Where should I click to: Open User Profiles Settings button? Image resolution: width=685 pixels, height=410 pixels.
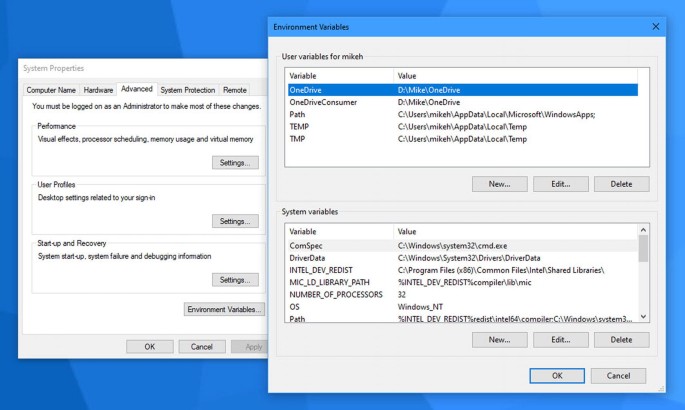point(235,221)
